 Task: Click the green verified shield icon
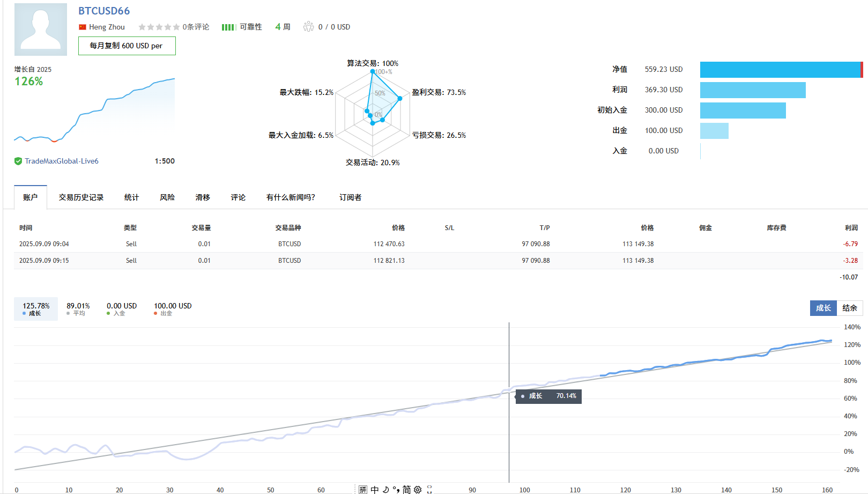(x=18, y=161)
